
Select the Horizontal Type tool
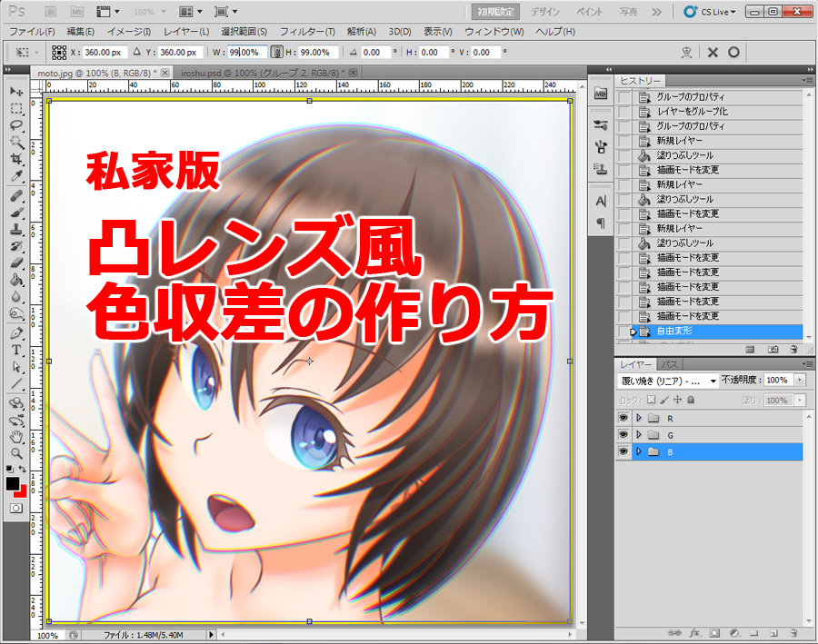pos(16,350)
